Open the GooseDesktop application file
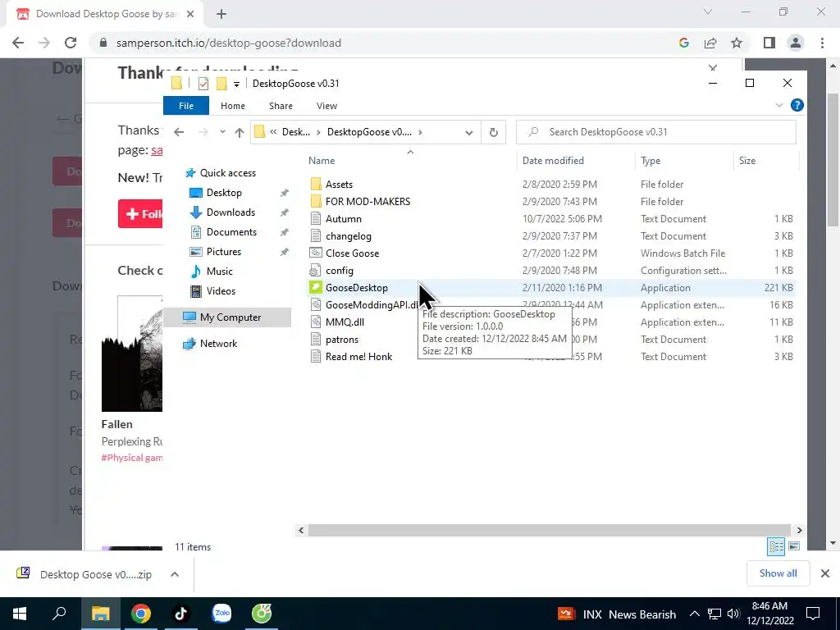This screenshot has width=840, height=630. 356,288
